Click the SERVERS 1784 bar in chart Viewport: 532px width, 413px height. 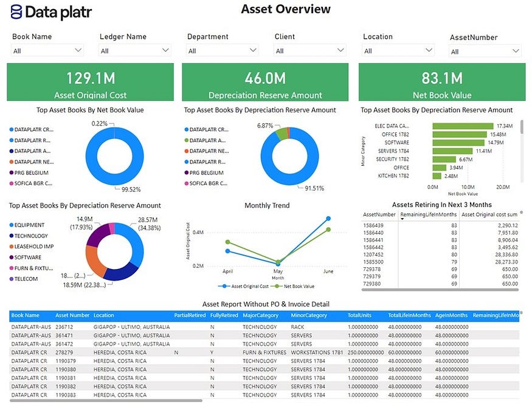coord(452,151)
